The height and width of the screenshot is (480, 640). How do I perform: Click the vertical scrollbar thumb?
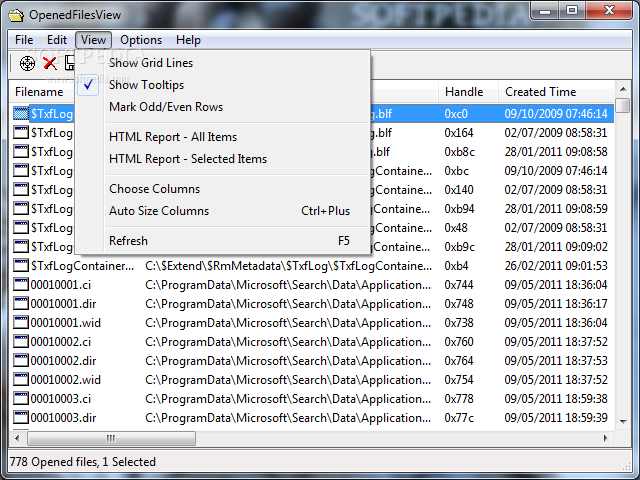coord(623,105)
